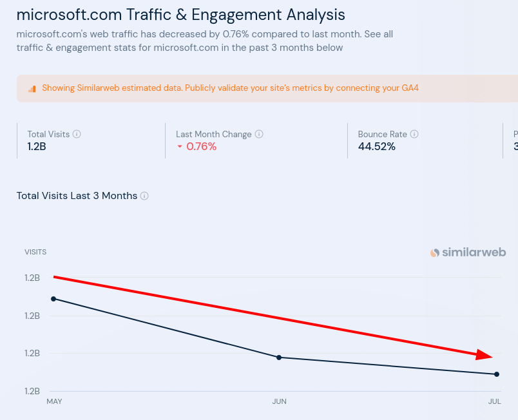The width and height of the screenshot is (518, 420).
Task: Select the MAY data point on the line
Action: [x=53, y=299]
